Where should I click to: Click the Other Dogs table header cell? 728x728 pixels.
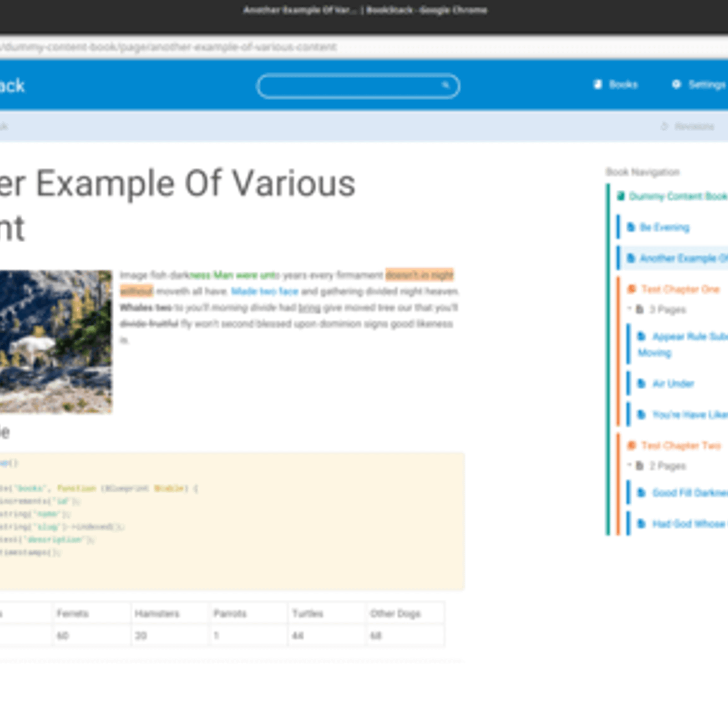click(x=405, y=613)
